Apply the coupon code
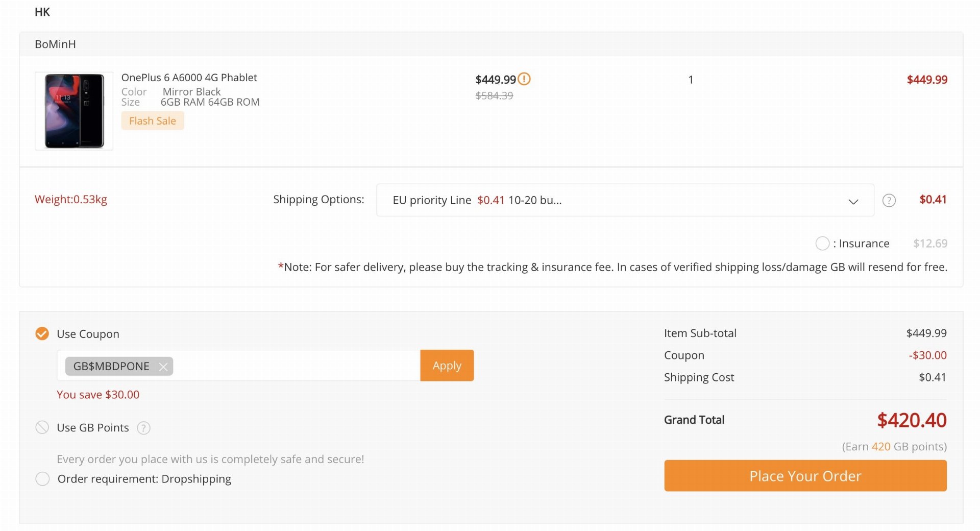 (x=447, y=366)
